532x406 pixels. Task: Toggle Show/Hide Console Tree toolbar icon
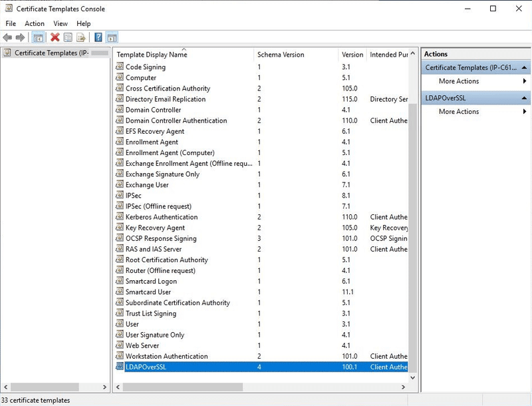pos(38,37)
